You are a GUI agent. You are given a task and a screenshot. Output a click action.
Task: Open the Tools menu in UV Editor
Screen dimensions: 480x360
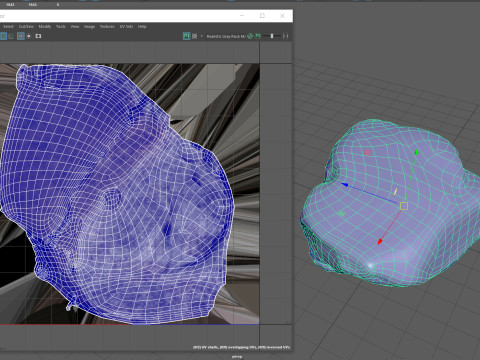[61, 27]
